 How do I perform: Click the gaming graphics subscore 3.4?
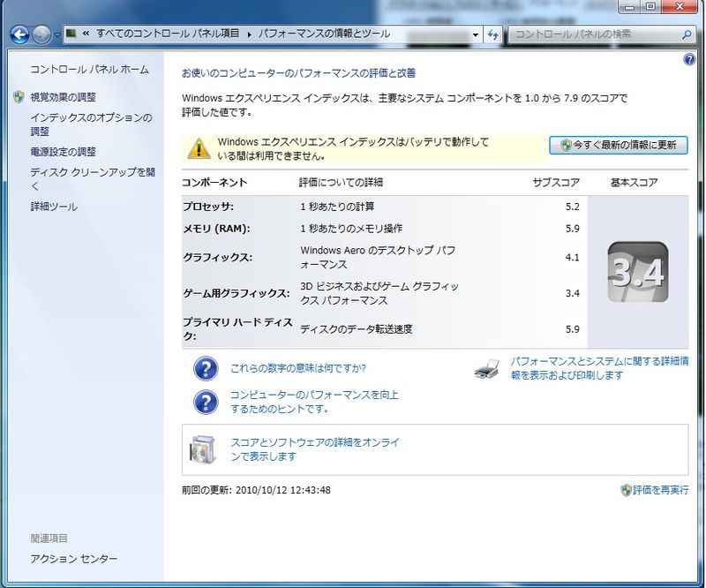(x=572, y=293)
